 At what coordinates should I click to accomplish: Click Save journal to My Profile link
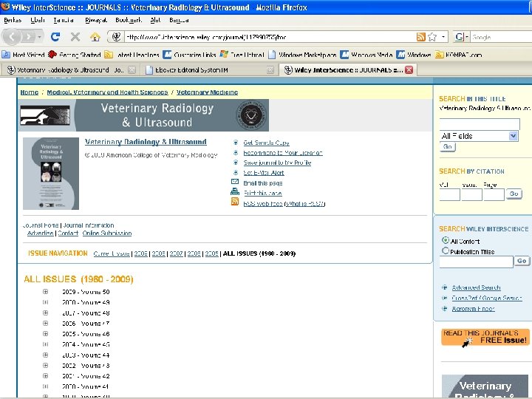point(277,163)
